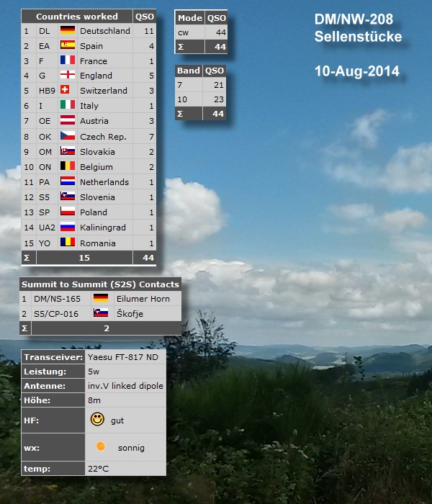
Task: Click the England flag icon
Action: (68, 76)
